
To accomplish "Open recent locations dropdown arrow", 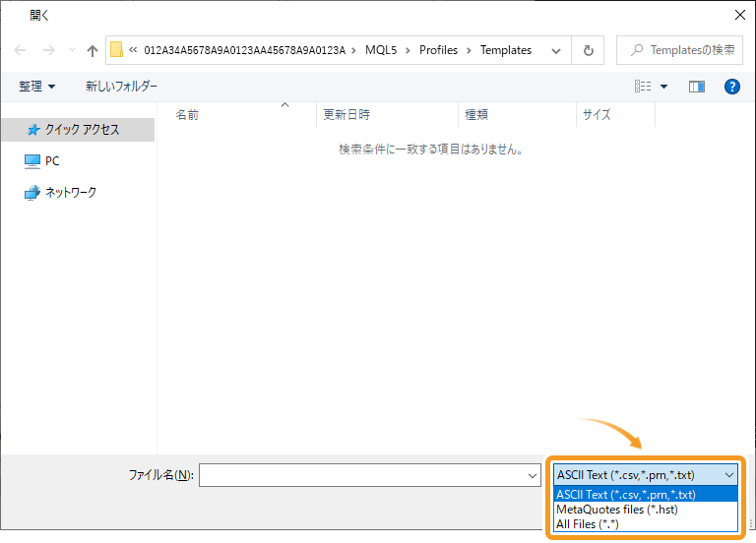I will click(x=72, y=49).
